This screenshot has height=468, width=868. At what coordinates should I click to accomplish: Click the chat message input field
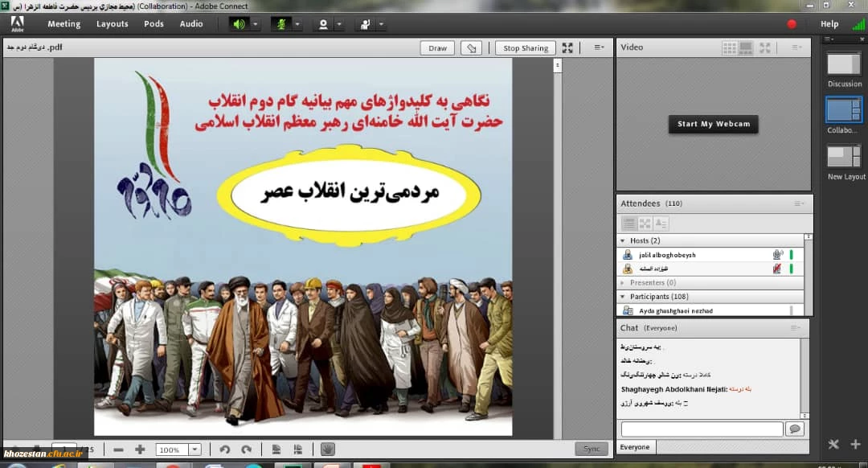click(701, 429)
